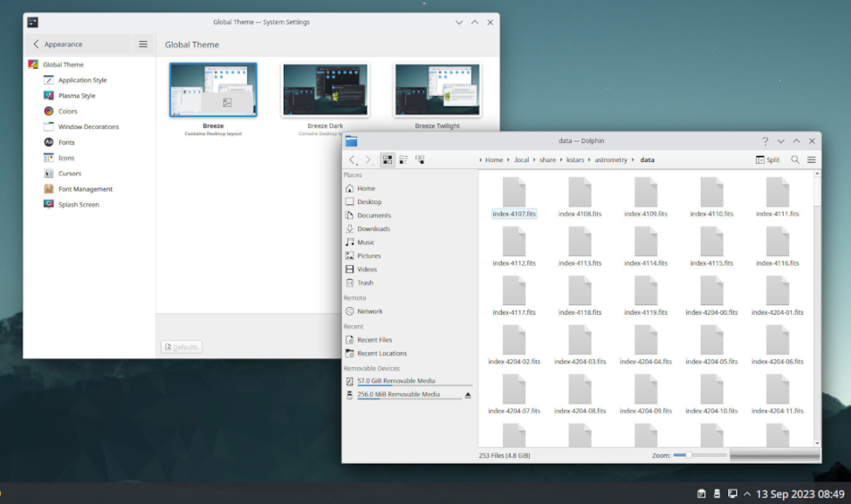Expand the breadcrumb arrow before astrometry
Screen dimensions: 851x504
tap(589, 160)
